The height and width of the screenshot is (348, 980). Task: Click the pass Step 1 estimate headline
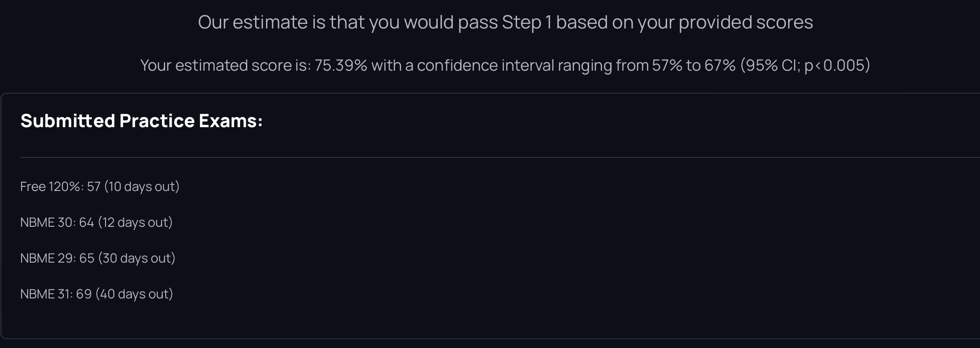point(505,22)
